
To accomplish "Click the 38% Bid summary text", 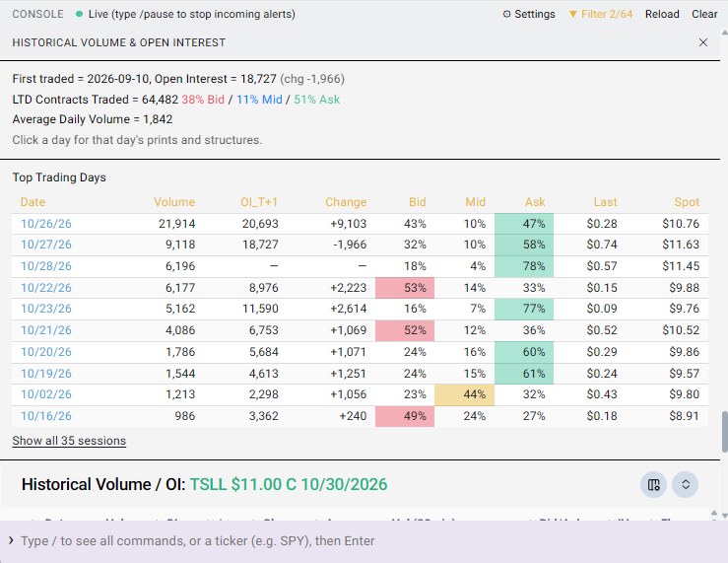I will [x=203, y=100].
